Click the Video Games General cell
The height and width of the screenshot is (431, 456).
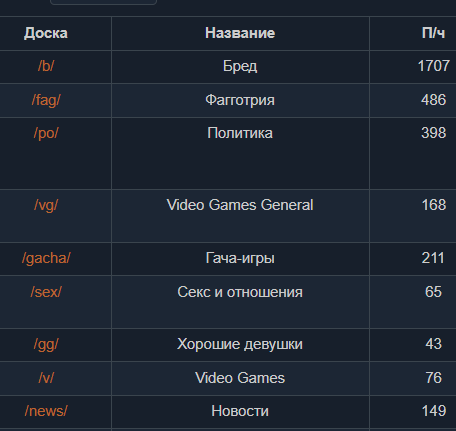point(240,205)
